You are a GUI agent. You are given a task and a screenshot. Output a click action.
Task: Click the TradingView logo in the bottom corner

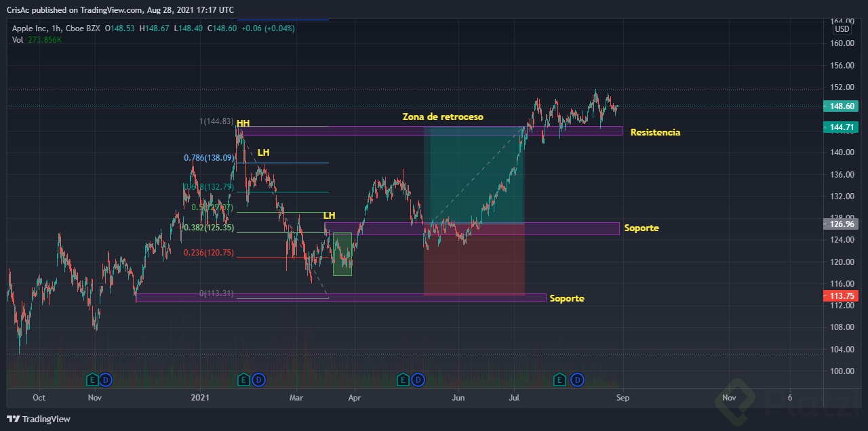click(30, 419)
